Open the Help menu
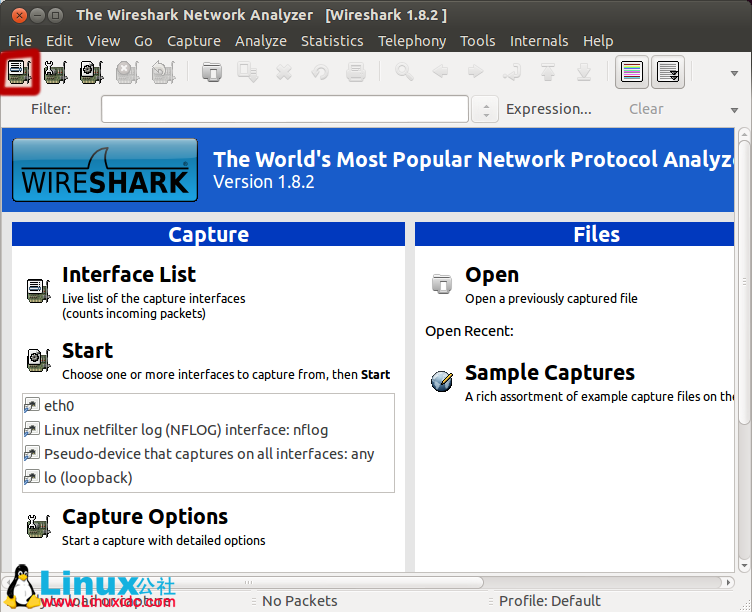The width and height of the screenshot is (752, 612). pyautogui.click(x=598, y=41)
